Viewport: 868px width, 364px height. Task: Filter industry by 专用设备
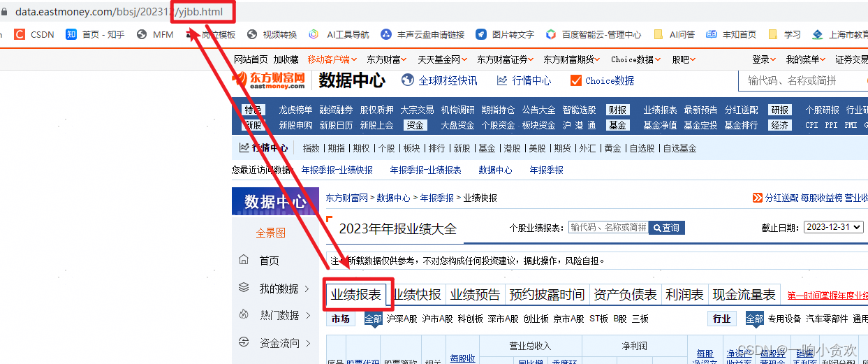pos(784,319)
